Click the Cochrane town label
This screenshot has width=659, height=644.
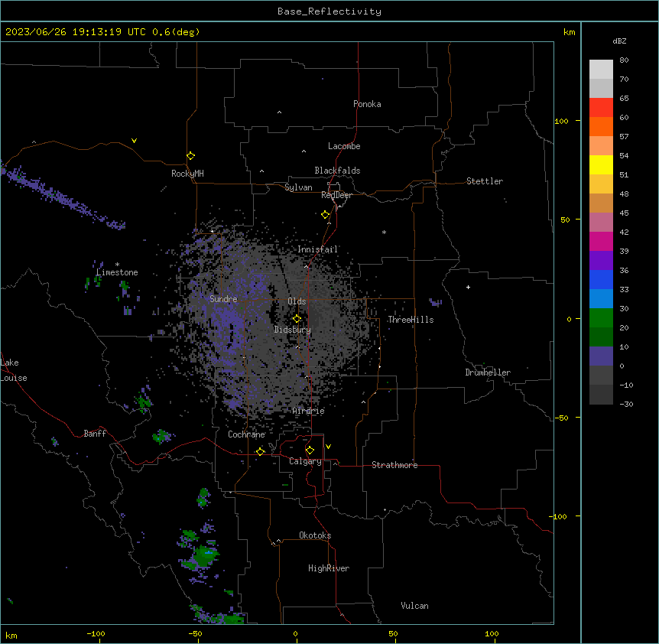pyautogui.click(x=246, y=434)
